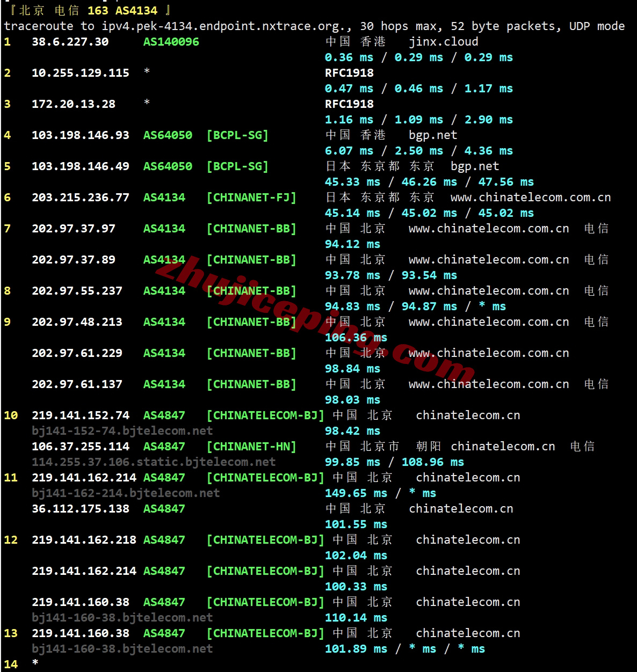
Task: Click the latency value 106.36 ms
Action: pos(356,338)
